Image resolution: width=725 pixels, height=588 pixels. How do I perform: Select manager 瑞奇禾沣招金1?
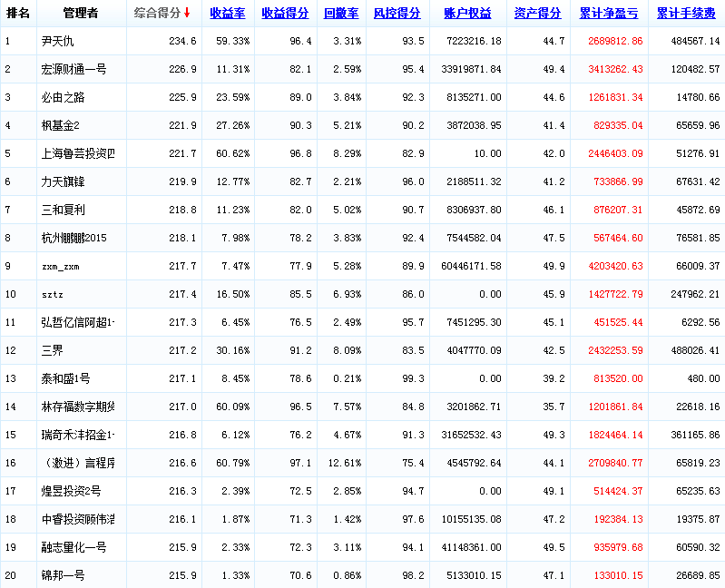click(x=78, y=435)
